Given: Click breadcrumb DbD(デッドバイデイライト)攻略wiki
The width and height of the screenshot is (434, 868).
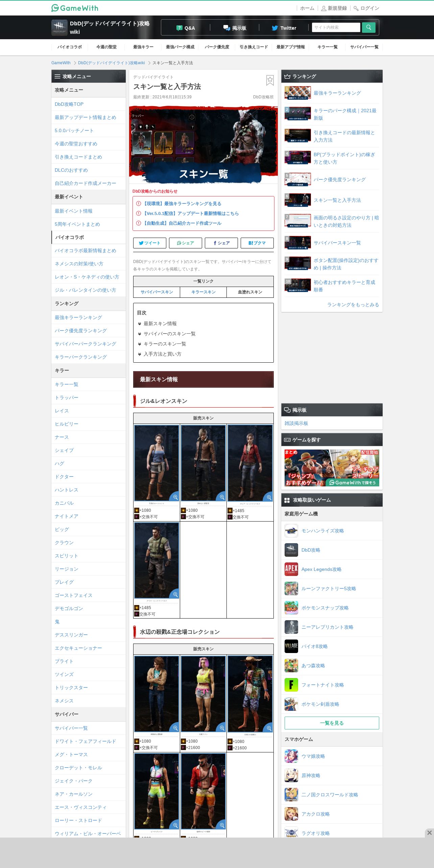Looking at the screenshot, I should [x=112, y=63].
